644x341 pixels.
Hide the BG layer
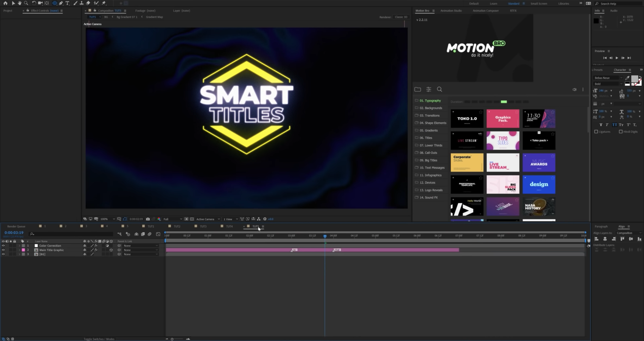click(3, 254)
